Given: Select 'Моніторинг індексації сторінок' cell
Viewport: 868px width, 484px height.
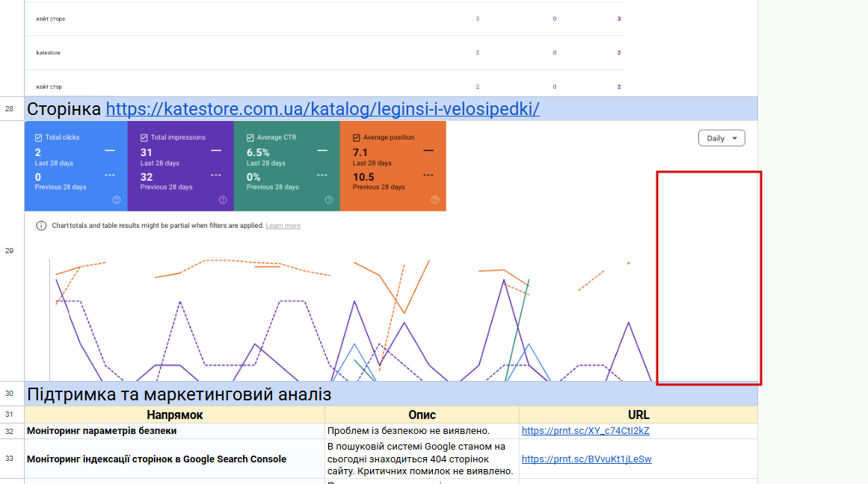Looking at the screenshot, I should tap(174, 459).
